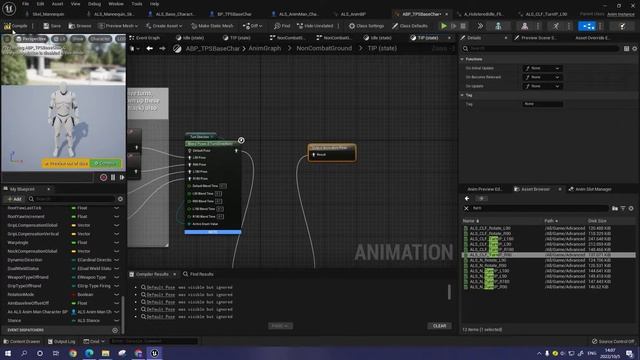This screenshot has width=640, height=360.
Task: Open the On Become Relevant function dropdown
Action: click(x=542, y=77)
